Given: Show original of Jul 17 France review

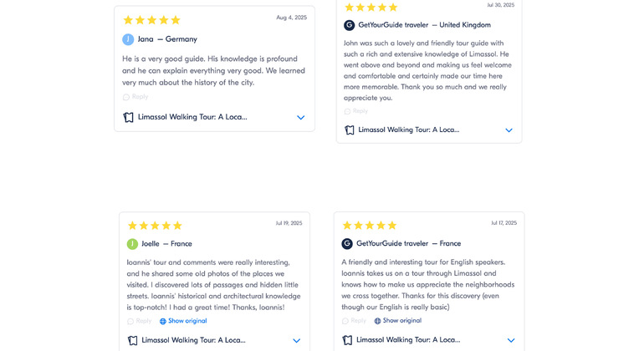Looking at the screenshot, I should [402, 321].
